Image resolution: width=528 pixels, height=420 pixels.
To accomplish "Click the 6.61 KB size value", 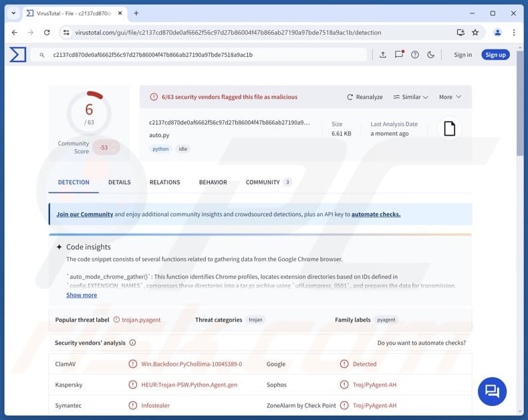I will 341,134.
